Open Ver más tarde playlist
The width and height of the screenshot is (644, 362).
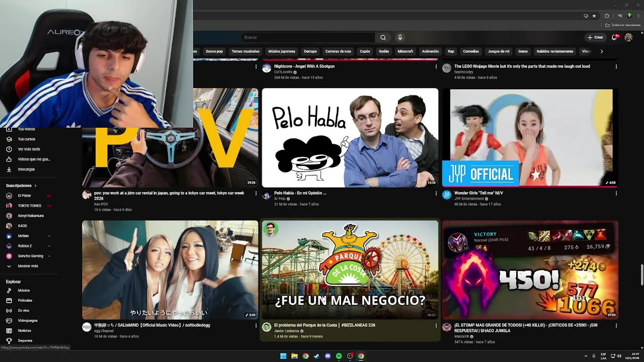coord(29,149)
